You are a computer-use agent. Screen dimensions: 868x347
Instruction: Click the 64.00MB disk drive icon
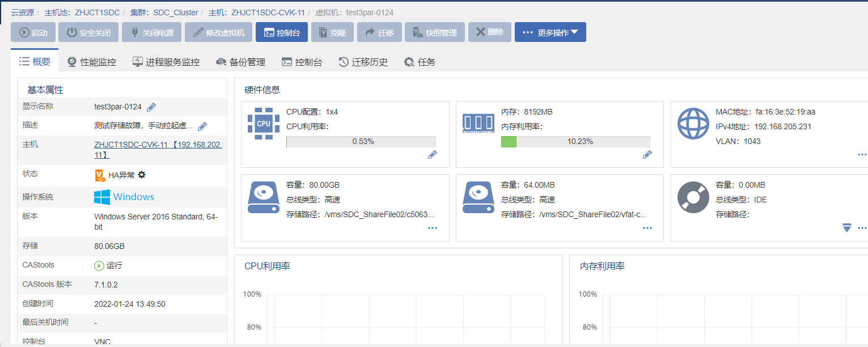point(479,197)
